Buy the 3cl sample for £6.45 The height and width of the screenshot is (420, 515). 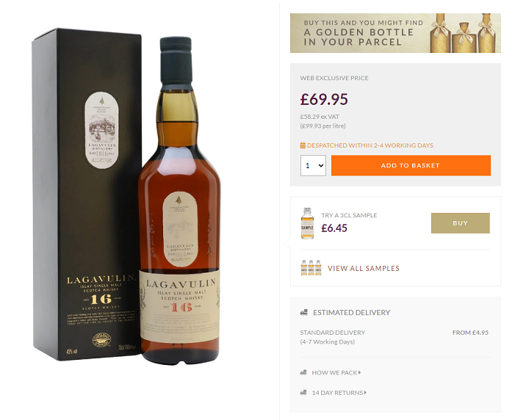point(460,223)
